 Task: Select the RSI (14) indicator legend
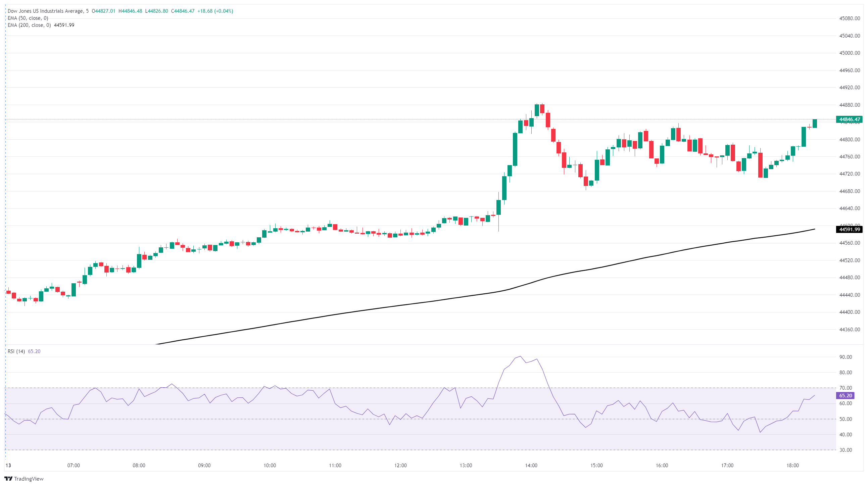click(16, 351)
